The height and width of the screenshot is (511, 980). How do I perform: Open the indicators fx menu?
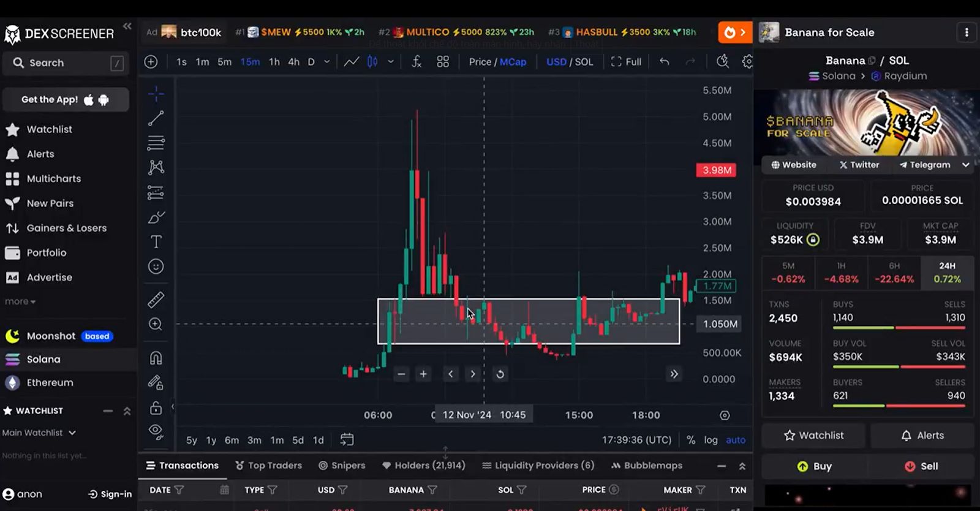coord(417,62)
